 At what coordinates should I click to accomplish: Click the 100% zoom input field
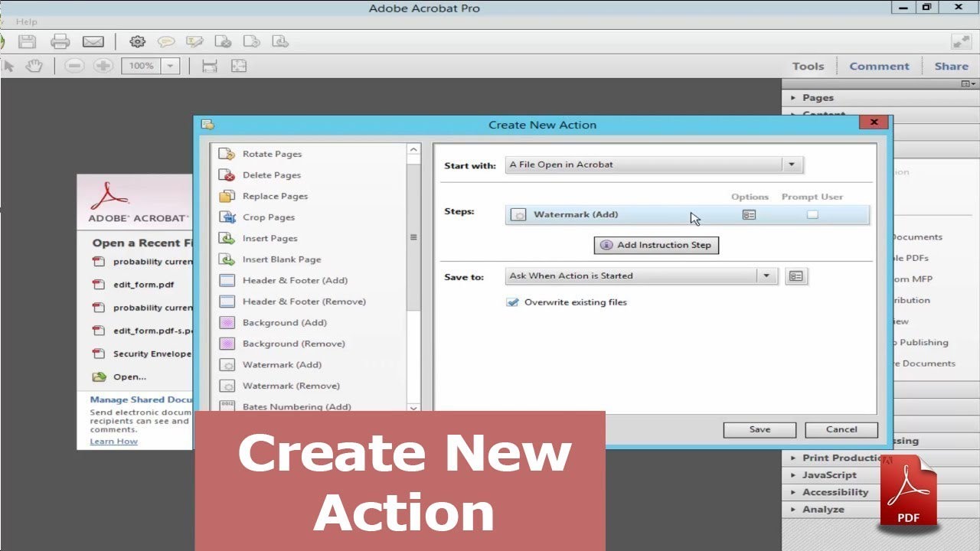coord(142,66)
